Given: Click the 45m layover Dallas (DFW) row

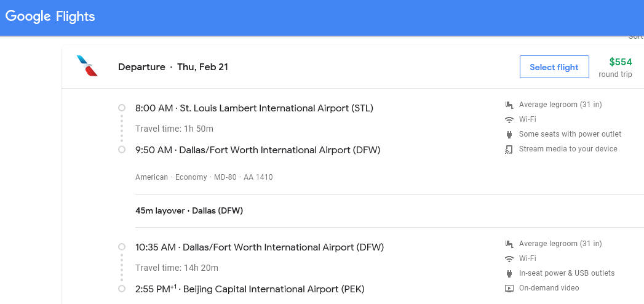Looking at the screenshot, I should [x=389, y=210].
